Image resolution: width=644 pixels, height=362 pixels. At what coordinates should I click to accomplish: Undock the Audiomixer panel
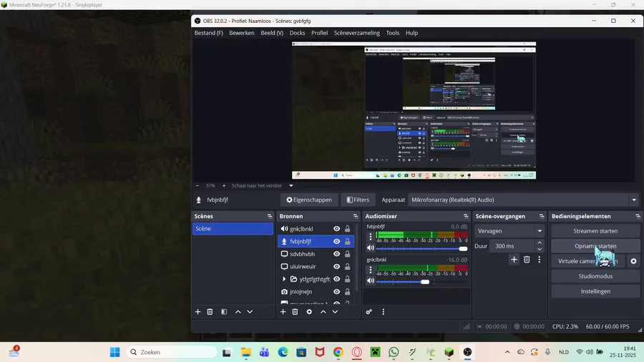[x=466, y=216]
